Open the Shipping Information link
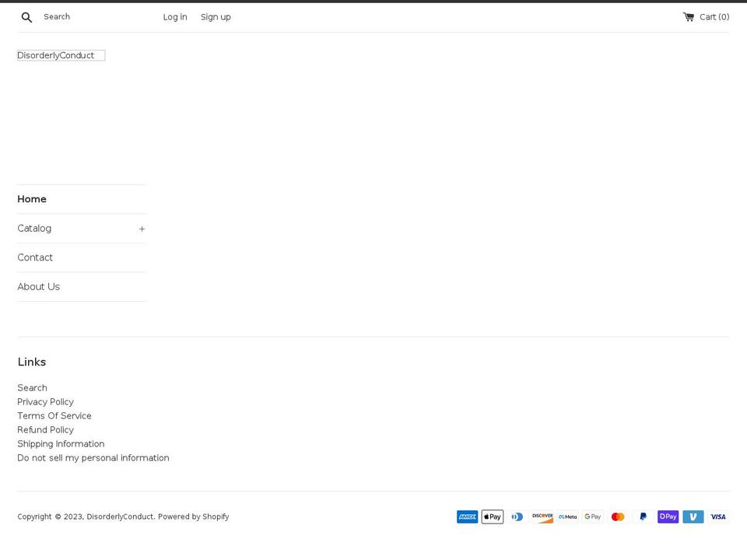 [61, 444]
